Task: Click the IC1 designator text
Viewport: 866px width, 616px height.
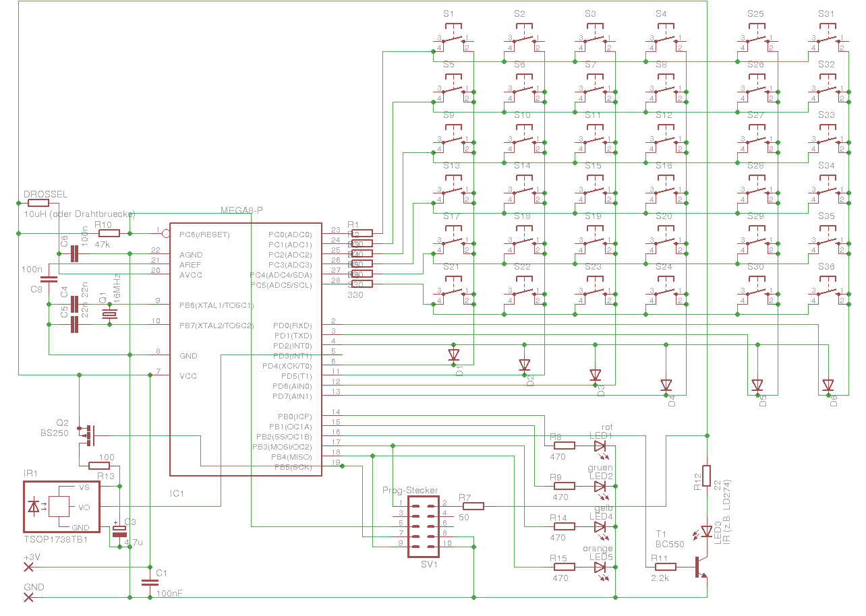Action: pos(177,493)
